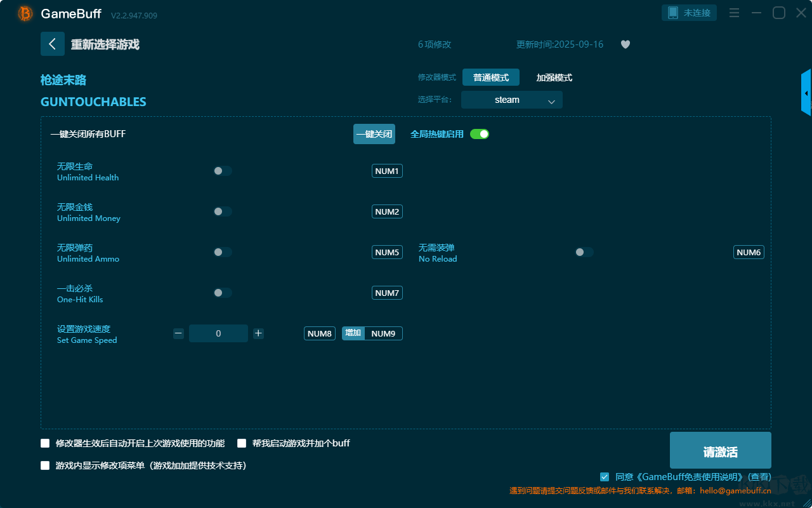Uncheck the GameBuff disclaimer agreement
Image resolution: width=812 pixels, height=508 pixels.
pyautogui.click(x=603, y=477)
